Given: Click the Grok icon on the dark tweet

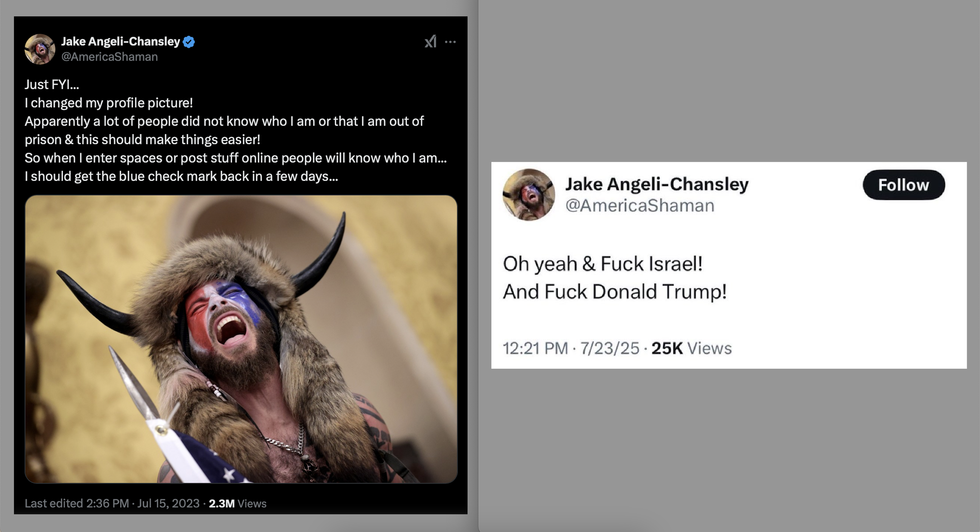Looking at the screenshot, I should (430, 41).
